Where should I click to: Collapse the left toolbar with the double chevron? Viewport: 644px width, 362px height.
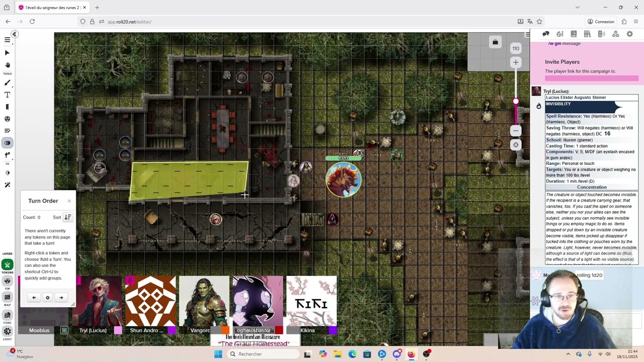pos(15,34)
